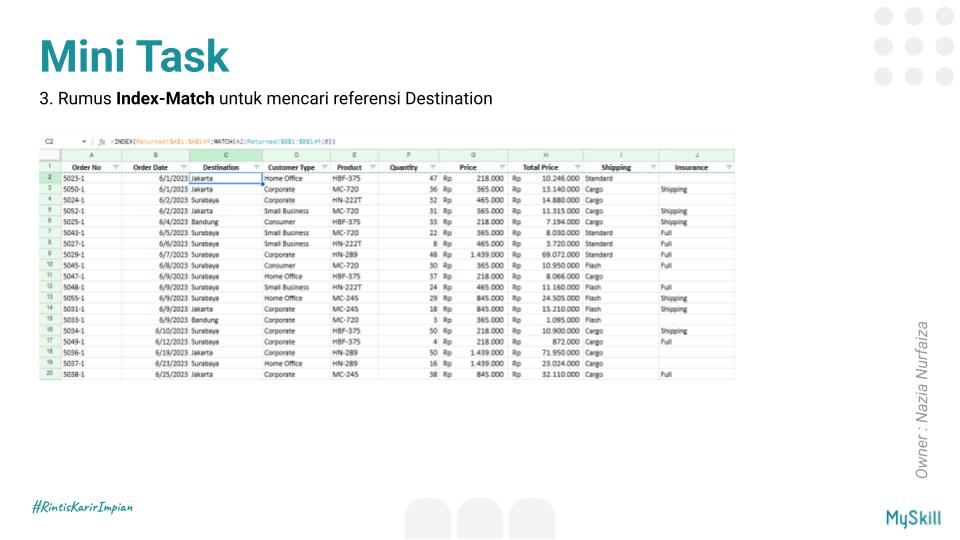960x540 pixels.
Task: Select column E header
Action: pos(354,155)
